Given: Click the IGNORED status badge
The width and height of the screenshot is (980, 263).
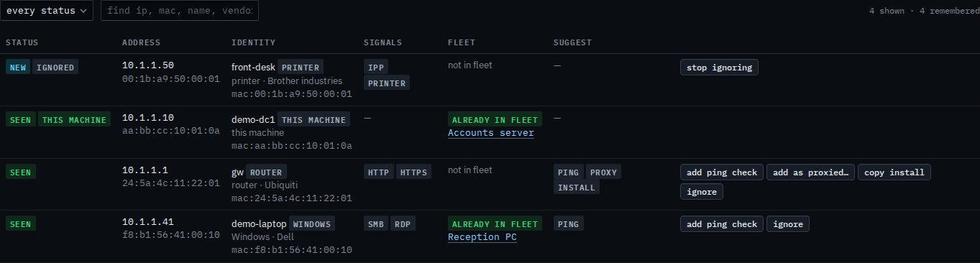Looking at the screenshot, I should click(x=55, y=67).
